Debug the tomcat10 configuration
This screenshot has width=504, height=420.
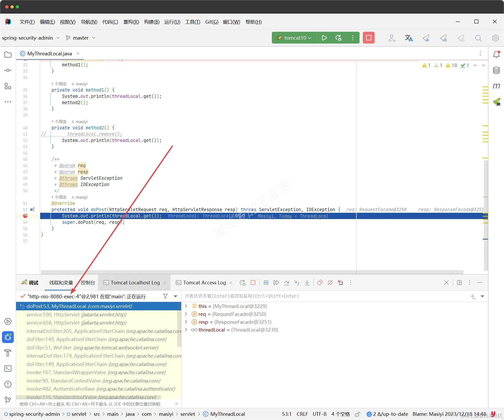339,38
